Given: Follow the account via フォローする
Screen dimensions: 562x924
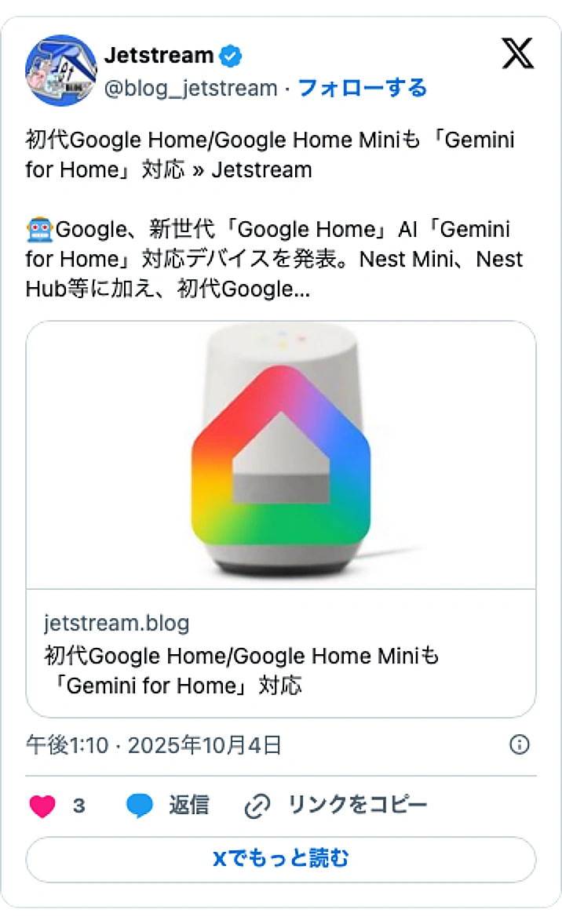Looking at the screenshot, I should [362, 89].
